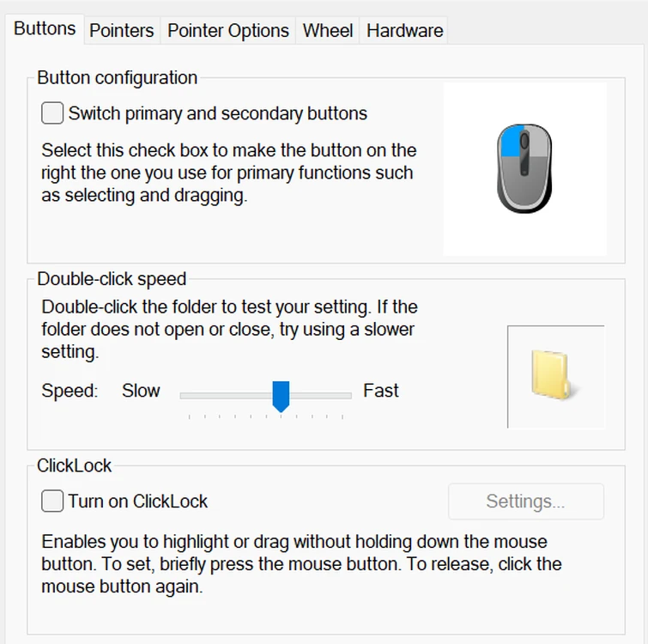648x644 pixels.
Task: Enable Switch primary and secondary buttons checkbox
Action: click(52, 112)
